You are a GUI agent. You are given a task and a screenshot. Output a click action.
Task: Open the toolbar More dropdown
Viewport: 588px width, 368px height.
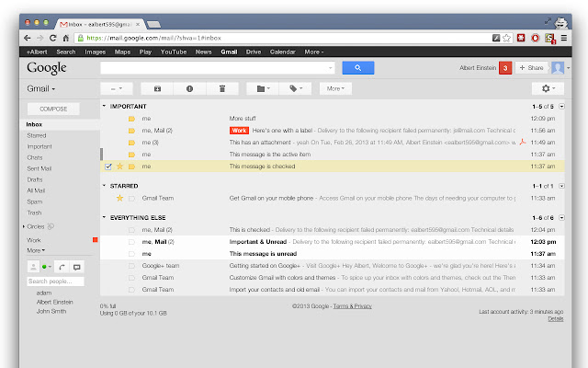click(335, 88)
